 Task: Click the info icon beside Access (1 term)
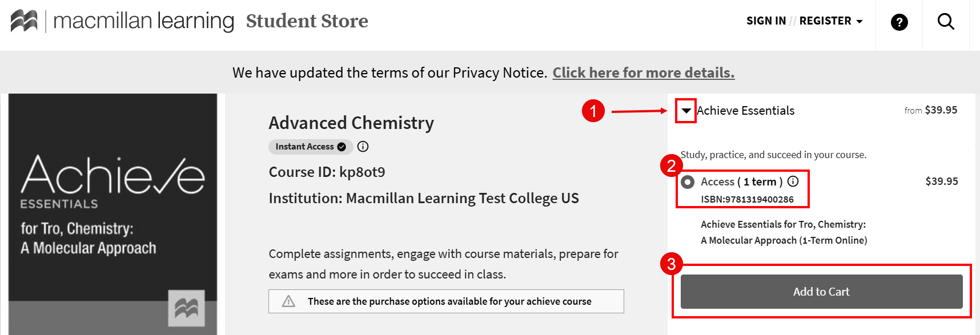pos(793,181)
